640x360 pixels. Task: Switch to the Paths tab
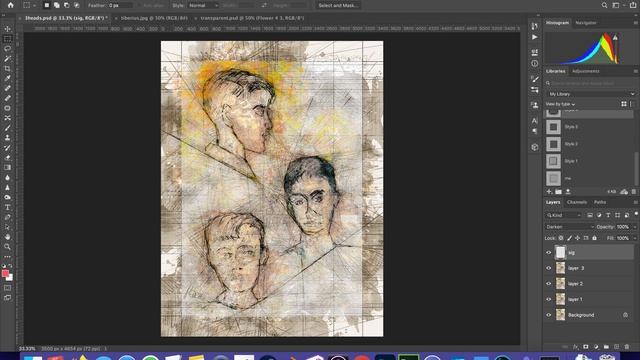pos(600,202)
